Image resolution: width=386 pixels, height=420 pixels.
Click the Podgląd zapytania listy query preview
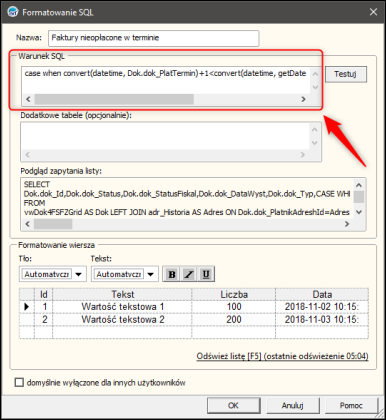pos(187,198)
